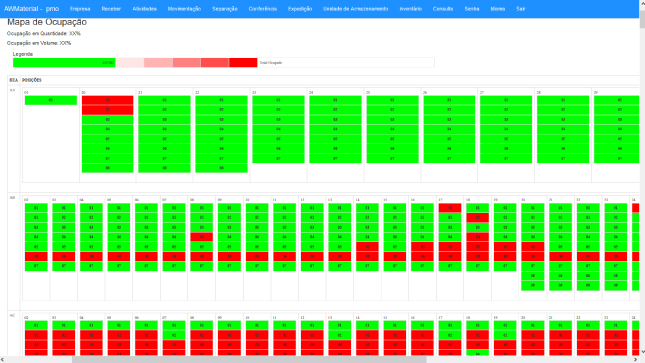The width and height of the screenshot is (645, 363).
Task: Open the Unidade de Armazenamento menu
Action: 355,9
